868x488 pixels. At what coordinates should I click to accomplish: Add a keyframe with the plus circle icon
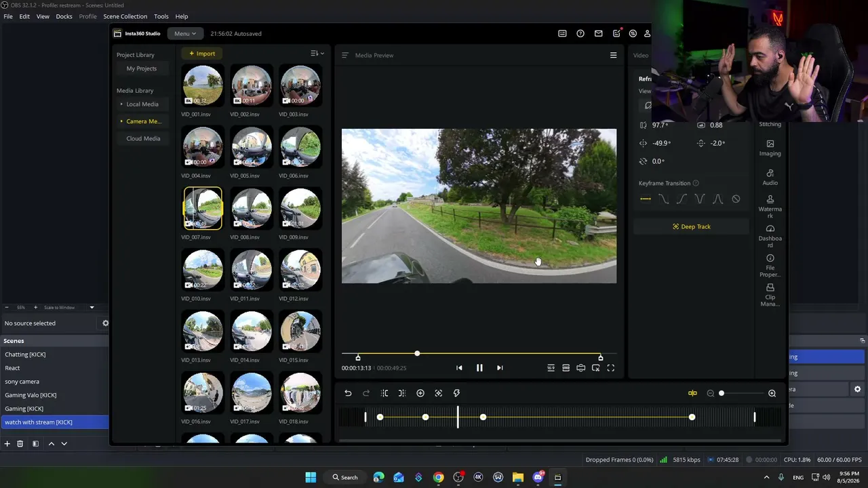coord(420,393)
